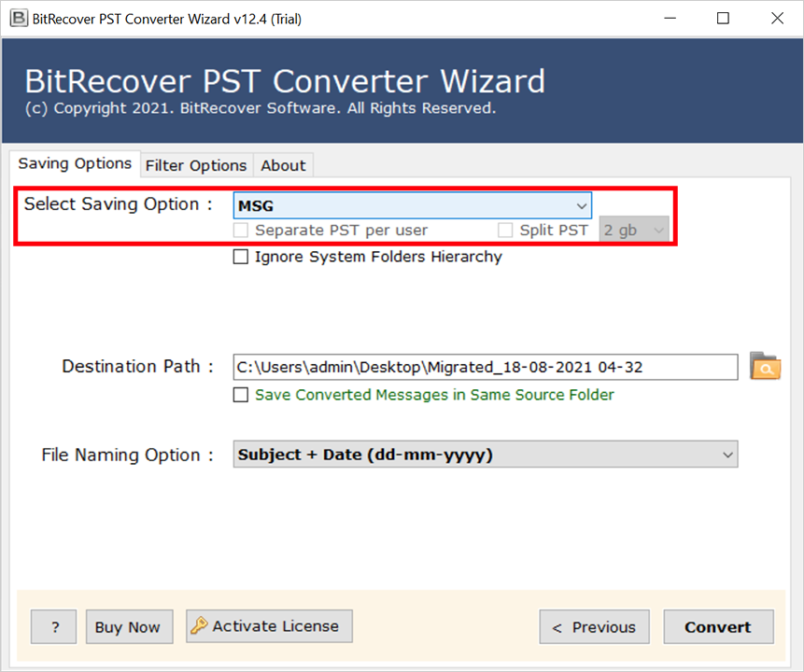Check Save Converted Messages in Same Source Folder
Image resolution: width=804 pixels, height=672 pixels.
point(241,395)
